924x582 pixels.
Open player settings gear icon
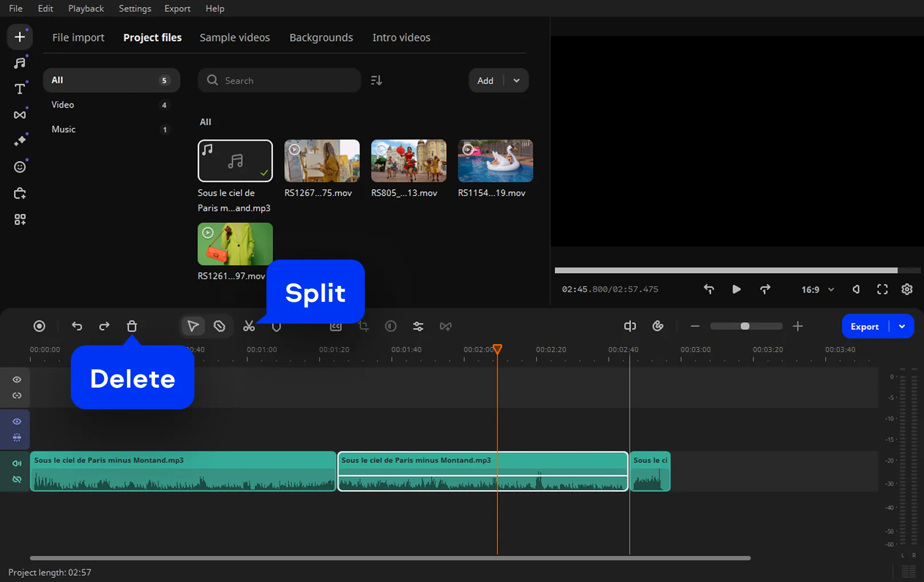[907, 289]
